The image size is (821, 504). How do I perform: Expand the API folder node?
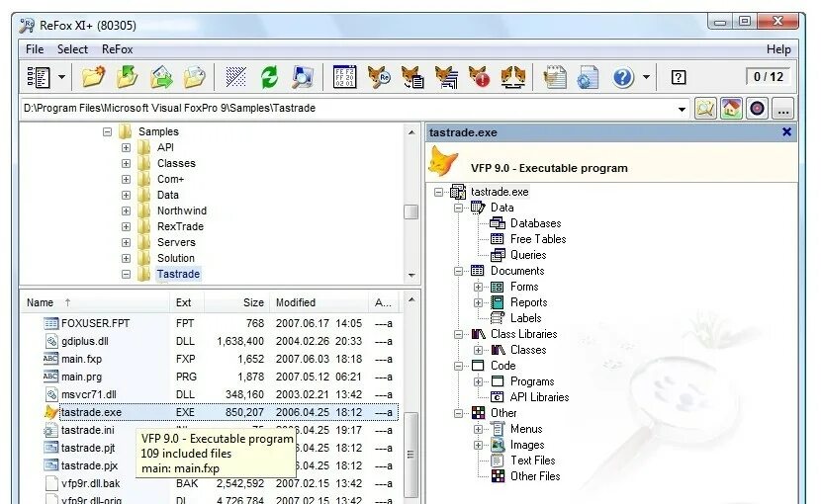pos(127,147)
